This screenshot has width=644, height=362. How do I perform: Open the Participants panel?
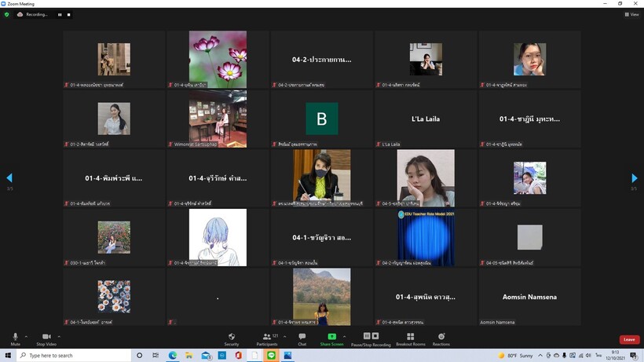[x=267, y=338]
